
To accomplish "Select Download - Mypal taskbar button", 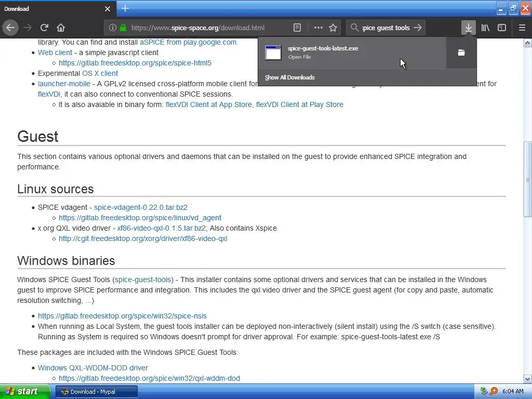I will [96, 392].
